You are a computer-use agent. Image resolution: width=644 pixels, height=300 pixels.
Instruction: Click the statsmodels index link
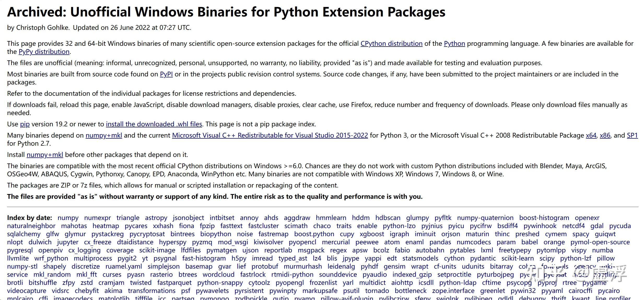coord(420,258)
